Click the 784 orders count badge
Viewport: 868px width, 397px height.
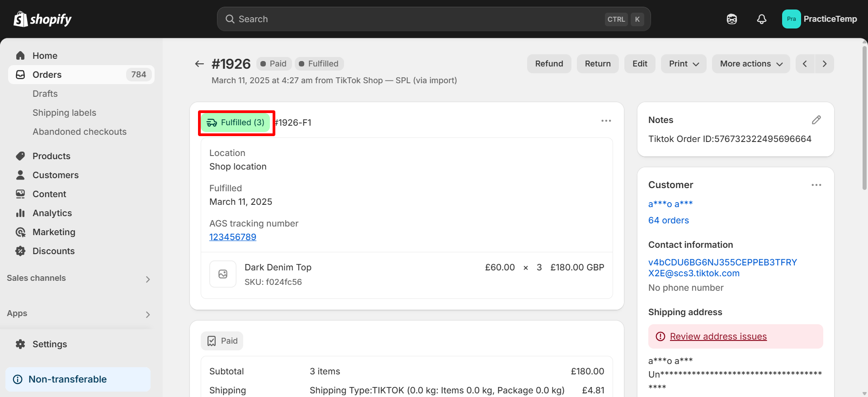(x=139, y=75)
